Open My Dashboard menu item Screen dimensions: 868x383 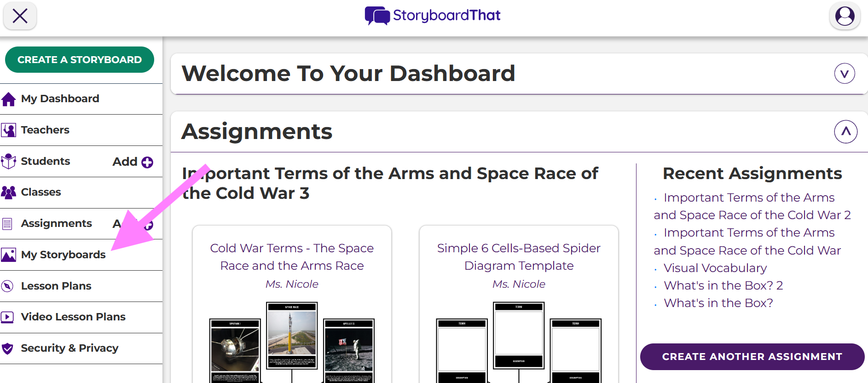pyautogui.click(x=60, y=99)
